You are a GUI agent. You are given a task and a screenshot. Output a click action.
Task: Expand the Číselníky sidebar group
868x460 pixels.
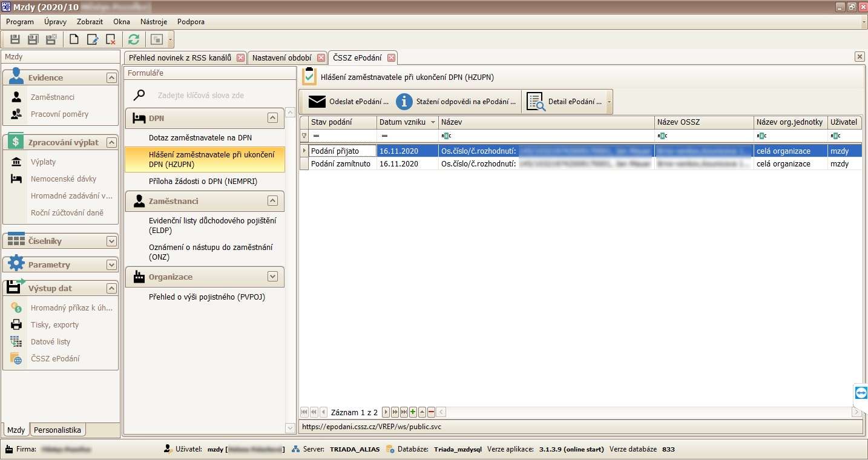coord(111,241)
